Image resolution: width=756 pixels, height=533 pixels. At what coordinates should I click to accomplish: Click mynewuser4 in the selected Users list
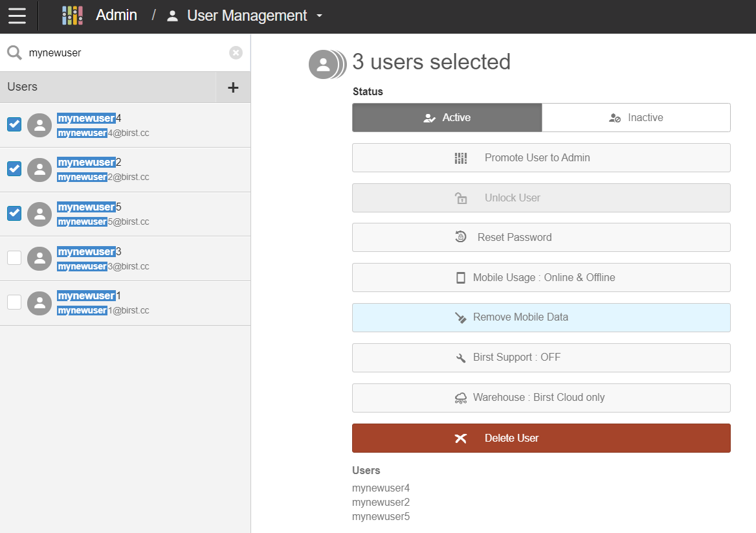click(x=381, y=488)
